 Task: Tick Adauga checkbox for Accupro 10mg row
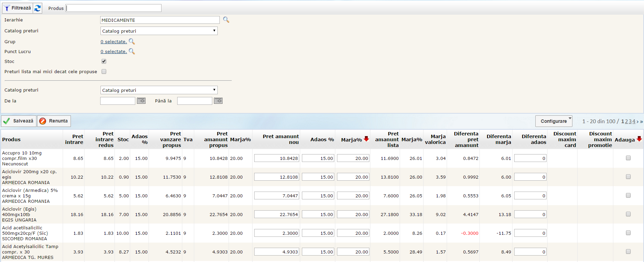point(628,158)
